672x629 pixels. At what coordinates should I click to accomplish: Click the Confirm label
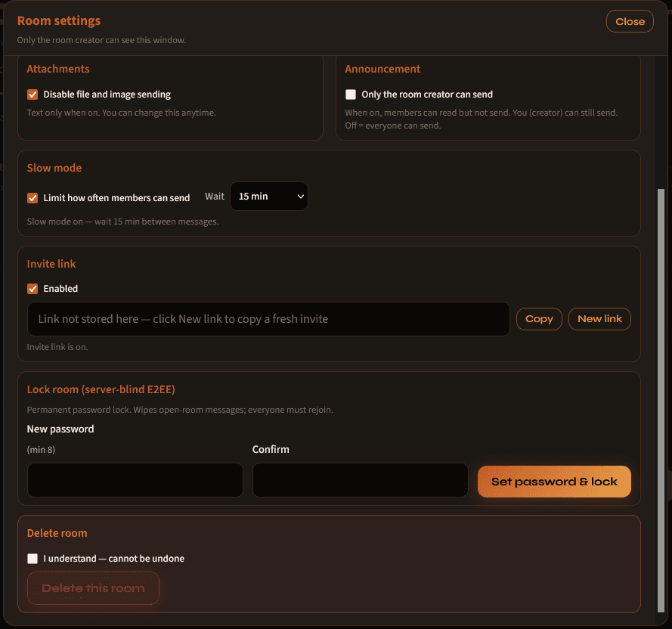pyautogui.click(x=271, y=449)
